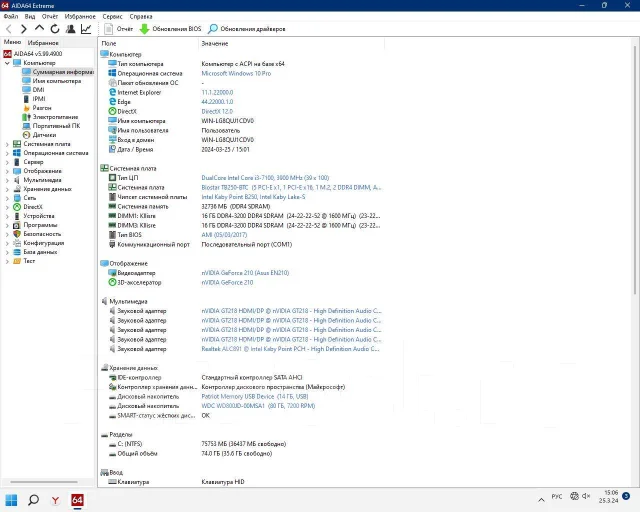Expand the Сеть tree node

pyautogui.click(x=7, y=198)
